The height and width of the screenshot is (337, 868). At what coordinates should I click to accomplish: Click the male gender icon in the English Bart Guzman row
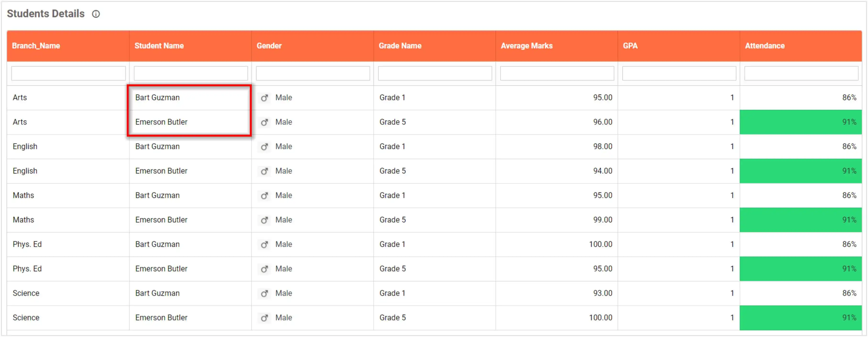point(265,146)
